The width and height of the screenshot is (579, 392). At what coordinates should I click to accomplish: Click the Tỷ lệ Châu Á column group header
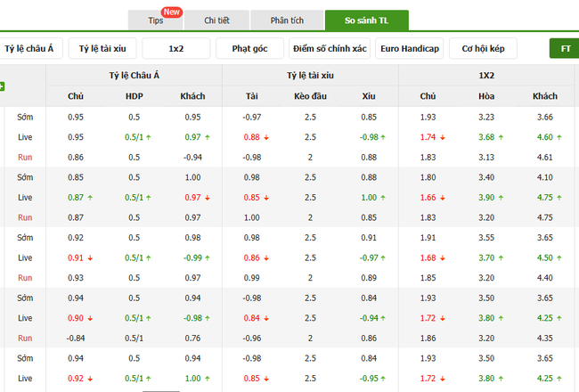coord(134,76)
